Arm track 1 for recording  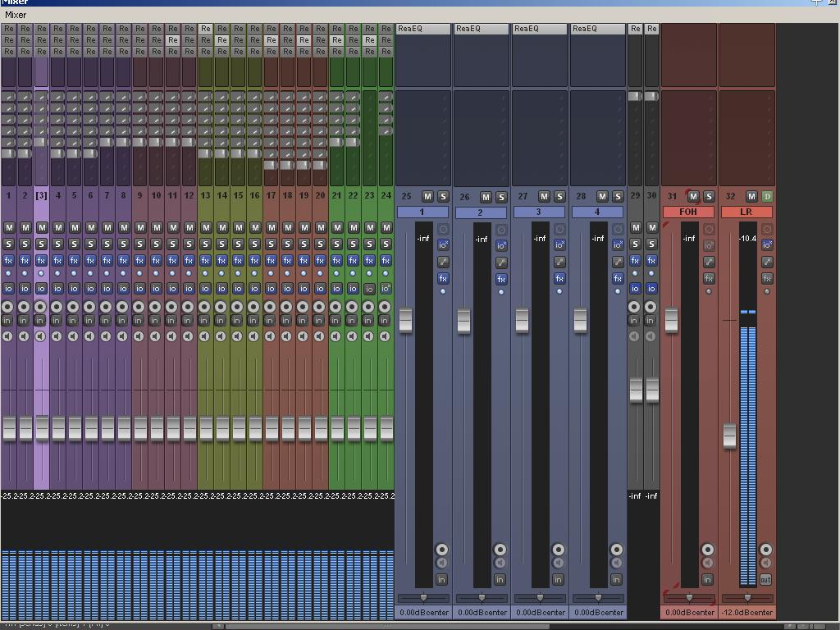[7, 305]
